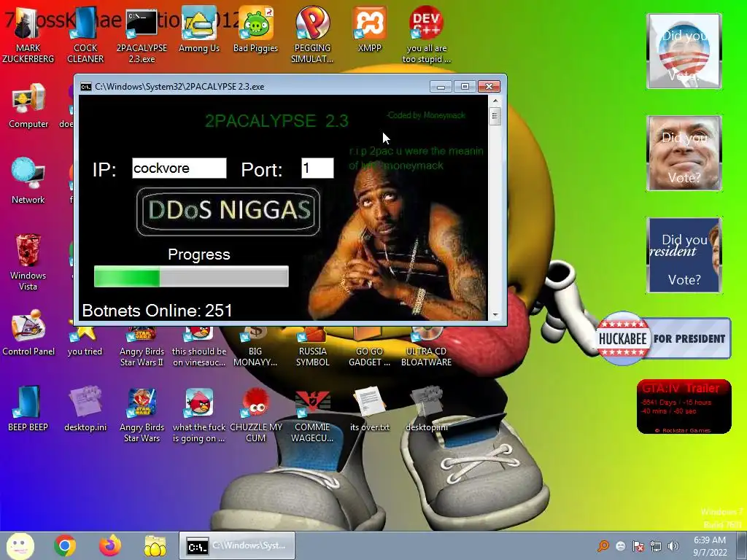Select the Network desktop icon
Screen dimensions: 747x560
pos(28,181)
